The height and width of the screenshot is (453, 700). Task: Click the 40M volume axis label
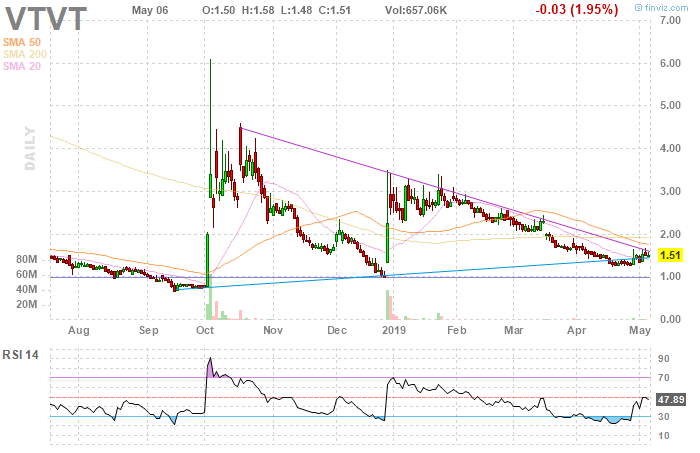coord(26,290)
